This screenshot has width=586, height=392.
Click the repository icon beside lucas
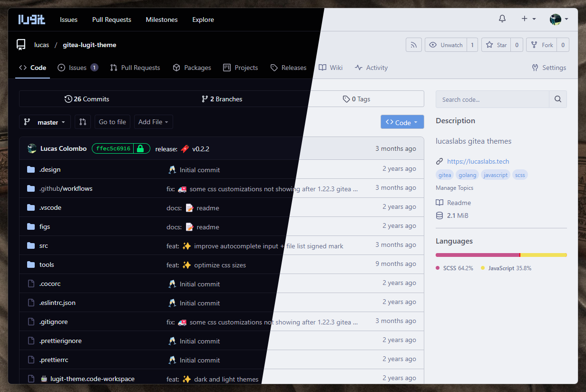click(x=21, y=44)
